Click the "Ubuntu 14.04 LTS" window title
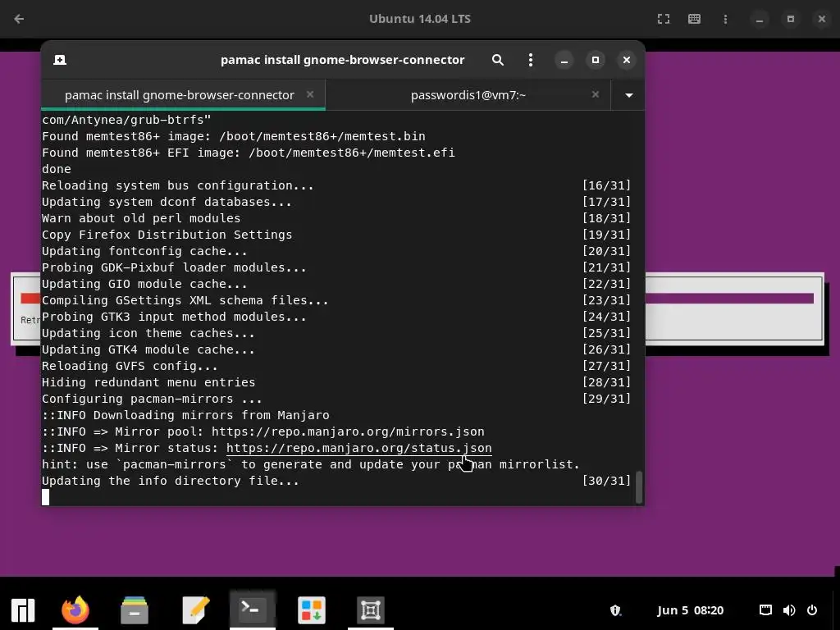The image size is (840, 630). 419,19
